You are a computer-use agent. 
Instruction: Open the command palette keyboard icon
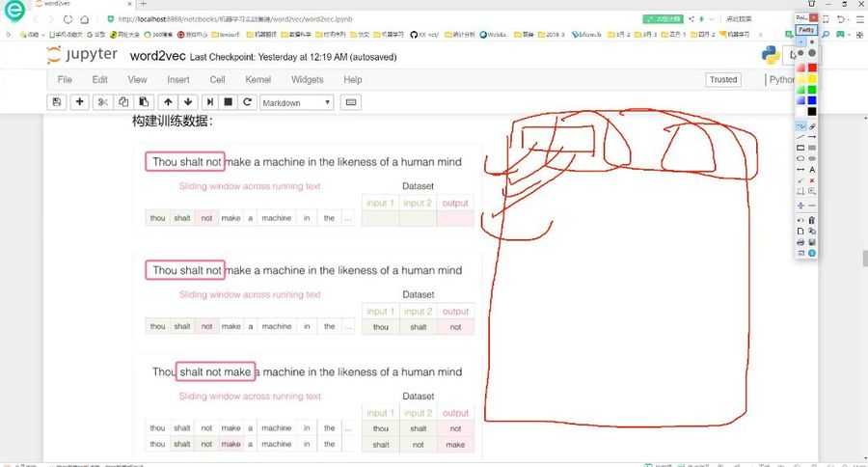point(351,102)
